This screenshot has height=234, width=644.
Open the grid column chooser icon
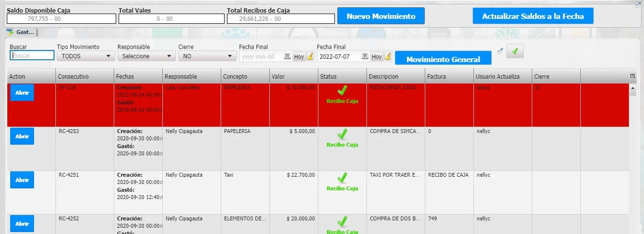pos(632,76)
